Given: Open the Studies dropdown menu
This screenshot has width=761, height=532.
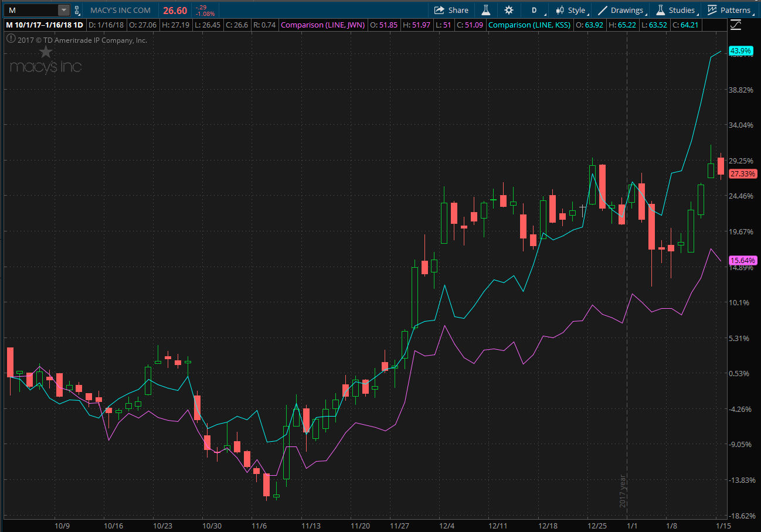Looking at the screenshot, I should tap(677, 10).
